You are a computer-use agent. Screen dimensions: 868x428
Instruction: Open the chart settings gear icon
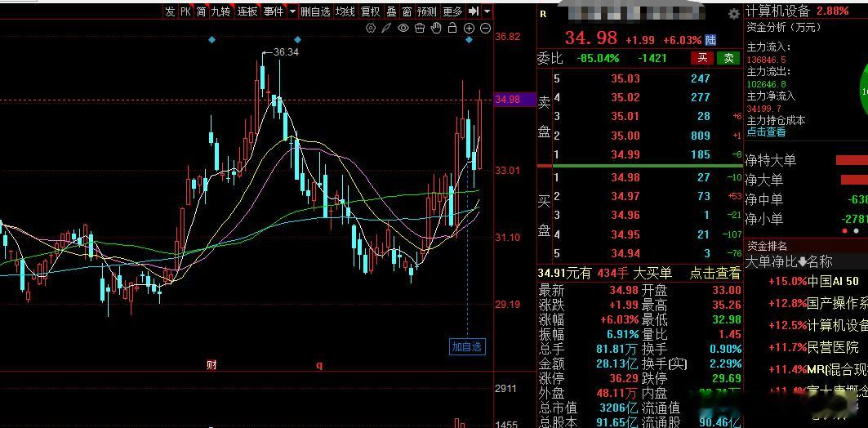(371, 29)
